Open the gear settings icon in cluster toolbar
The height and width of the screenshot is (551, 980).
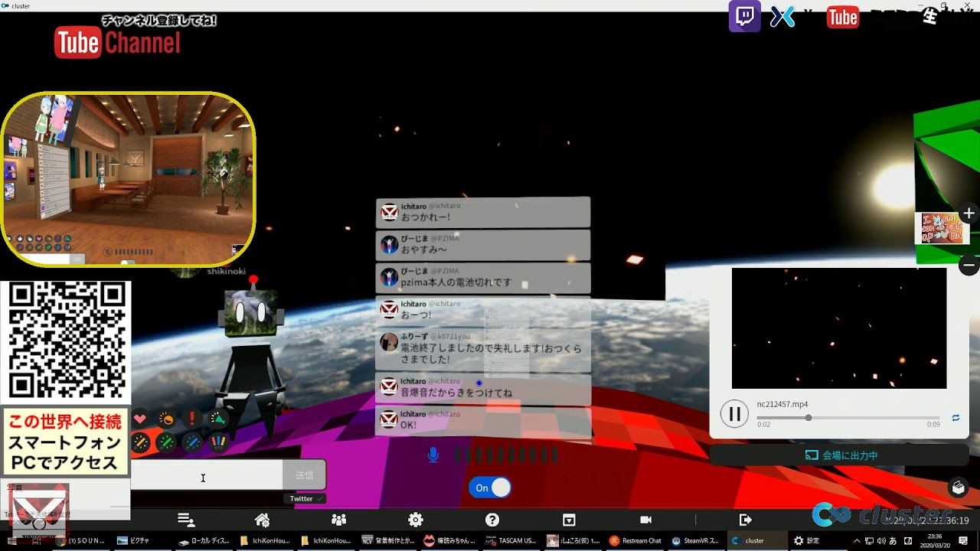416,520
